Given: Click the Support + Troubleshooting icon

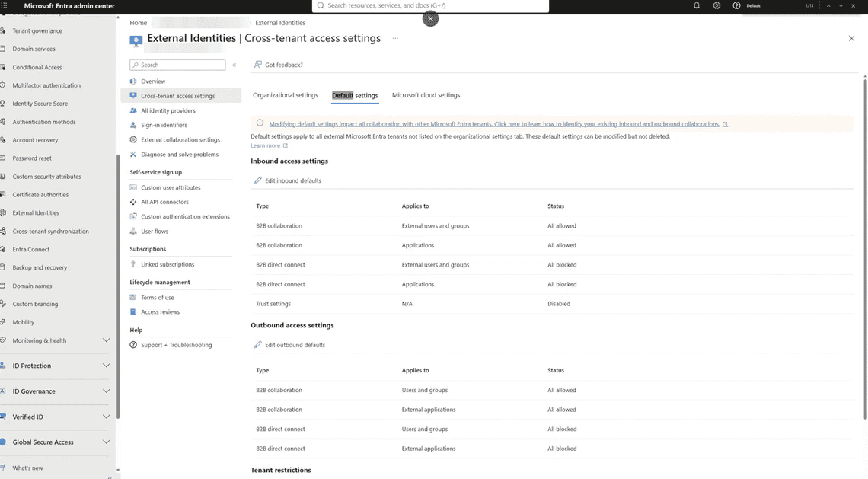Looking at the screenshot, I should 133,345.
